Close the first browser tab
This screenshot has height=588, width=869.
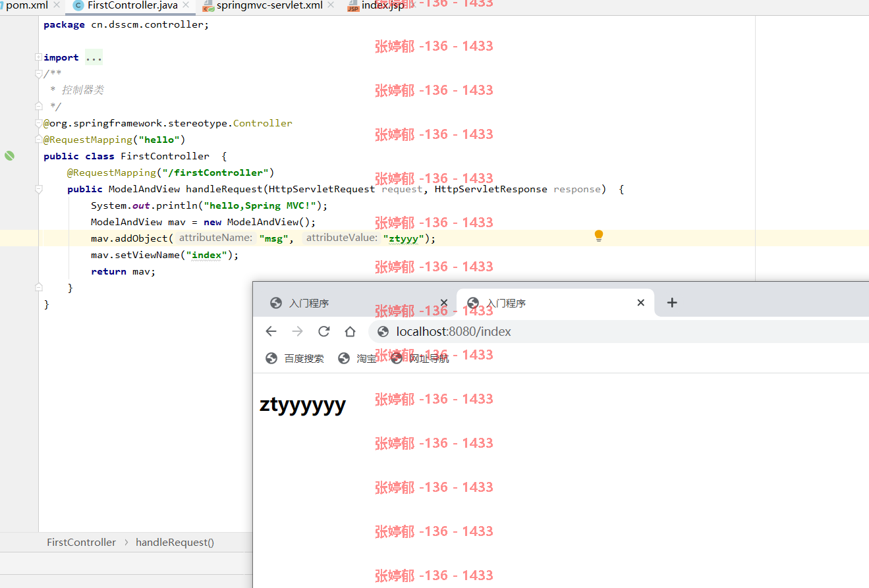pyautogui.click(x=443, y=303)
